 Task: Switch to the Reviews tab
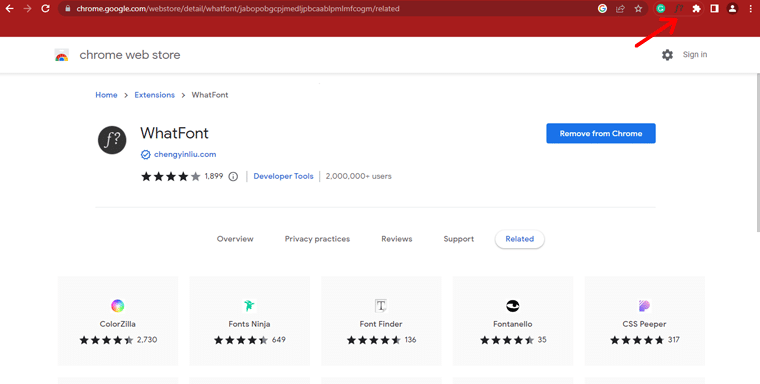click(396, 239)
